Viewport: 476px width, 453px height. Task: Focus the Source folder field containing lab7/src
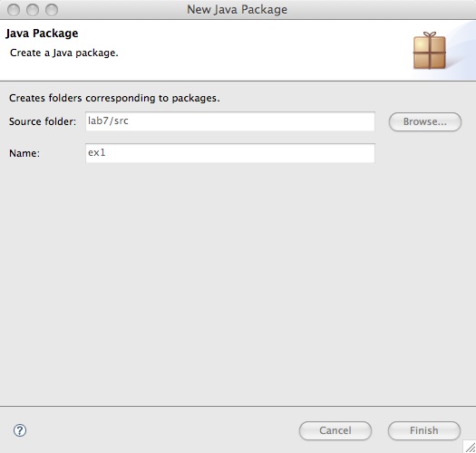click(x=230, y=121)
